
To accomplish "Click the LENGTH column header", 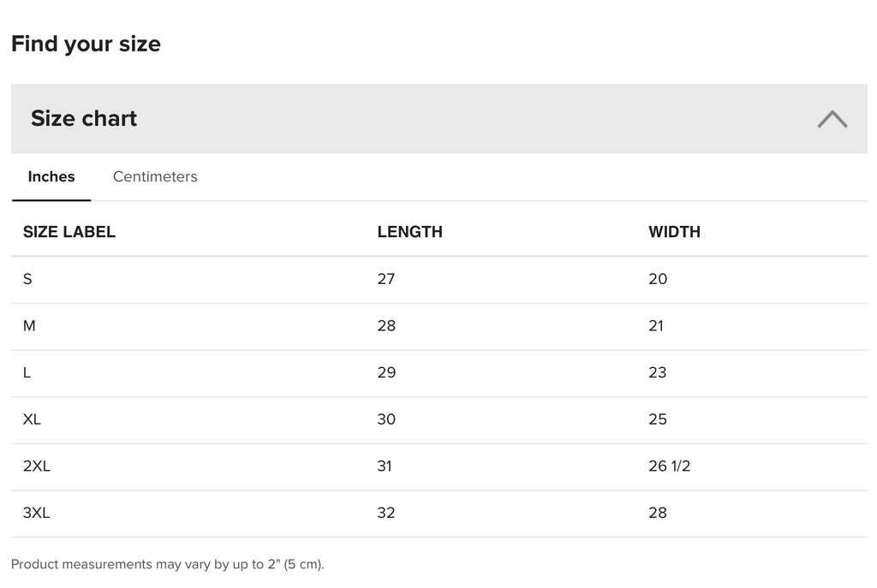I will [x=409, y=232].
